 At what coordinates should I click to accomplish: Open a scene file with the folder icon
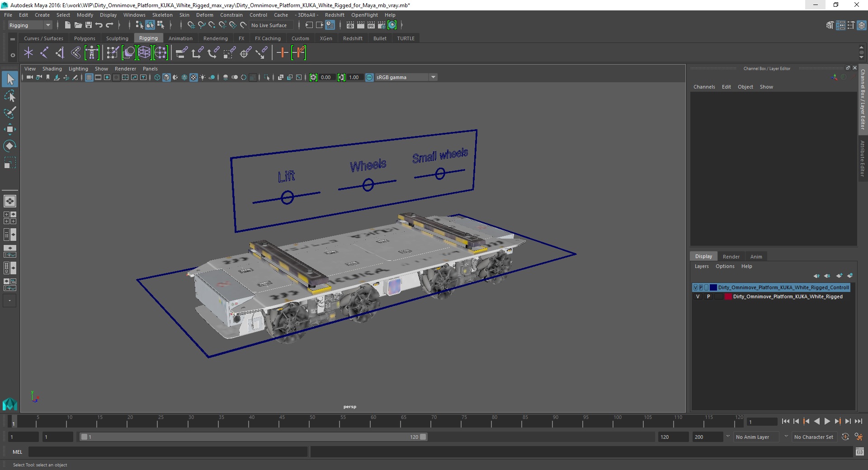[78, 25]
